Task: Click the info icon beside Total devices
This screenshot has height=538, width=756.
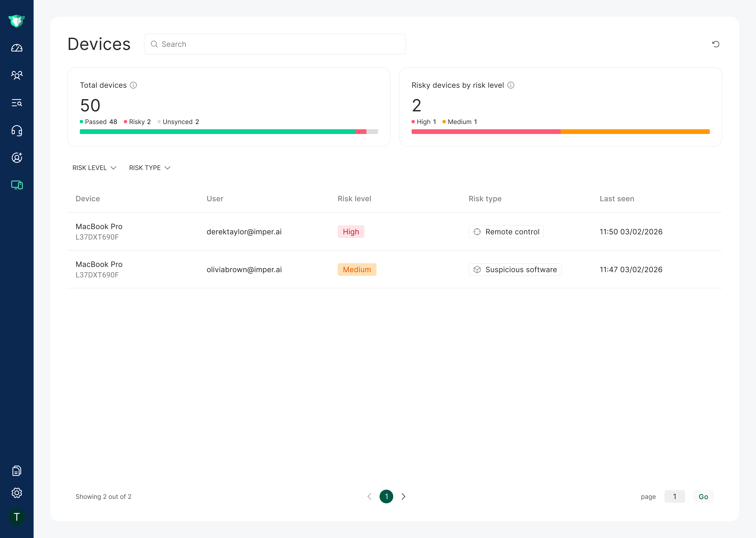Action: [x=133, y=85]
